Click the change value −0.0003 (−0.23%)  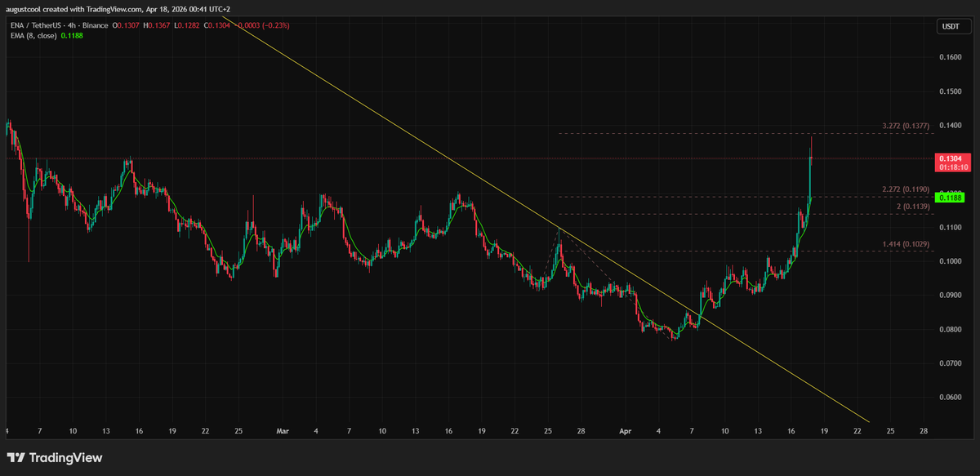[x=263, y=25]
